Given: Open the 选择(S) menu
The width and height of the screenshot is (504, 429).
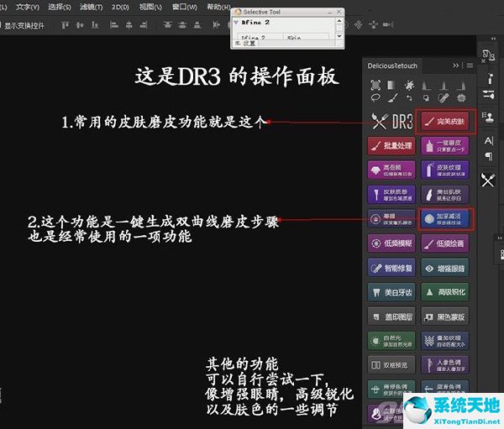Looking at the screenshot, I should [60, 7].
